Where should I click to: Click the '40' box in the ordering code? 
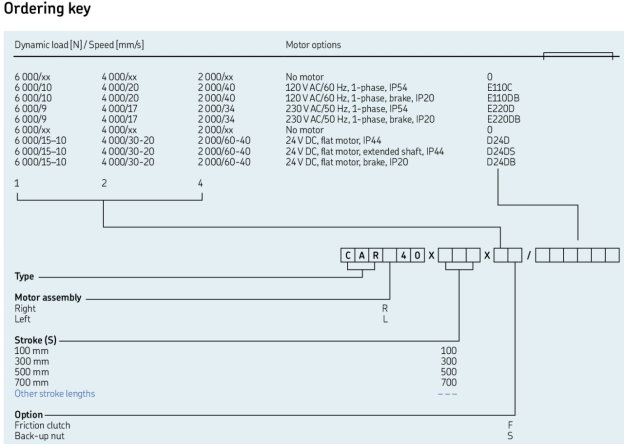tap(408, 257)
